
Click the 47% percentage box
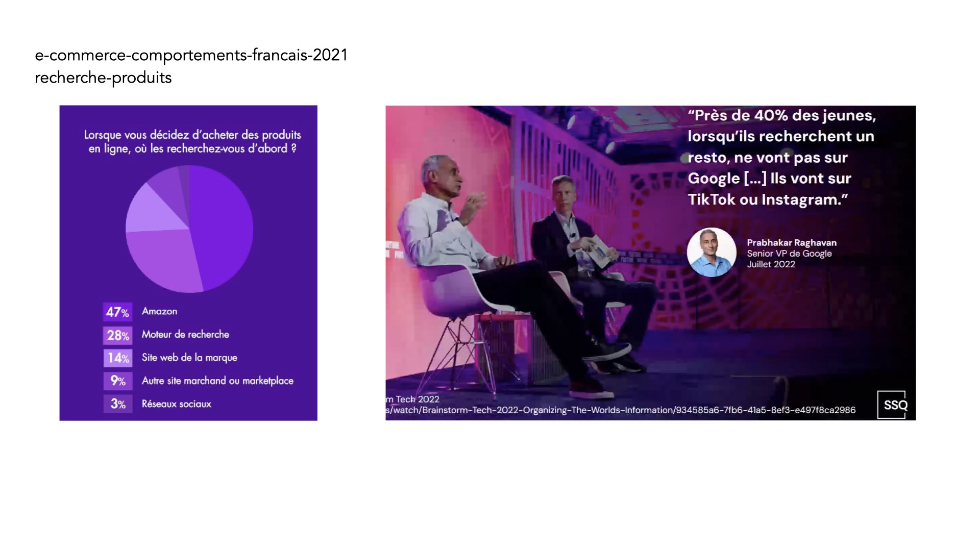click(x=117, y=312)
